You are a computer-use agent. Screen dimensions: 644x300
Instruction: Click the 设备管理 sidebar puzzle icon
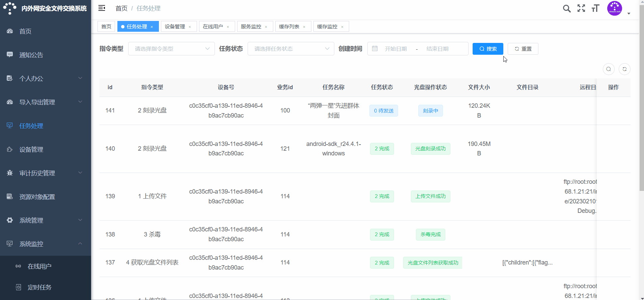point(10,149)
